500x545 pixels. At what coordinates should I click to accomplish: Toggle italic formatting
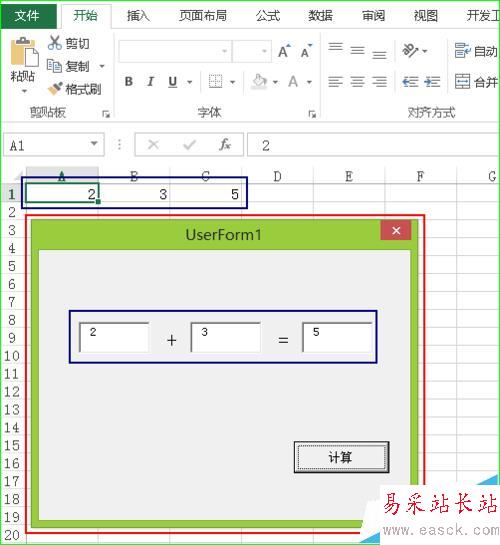[150, 82]
